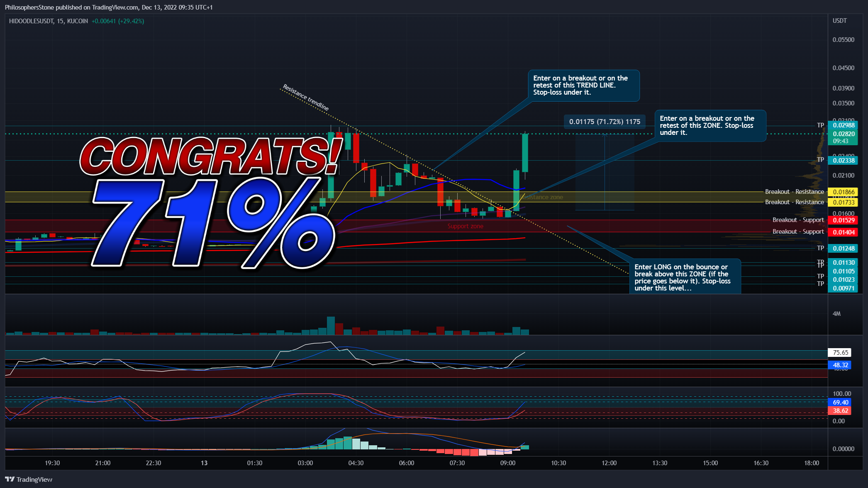The height and width of the screenshot is (488, 868).
Task: Click the Breakout - Resistance label at 0.01866
Action: click(795, 192)
